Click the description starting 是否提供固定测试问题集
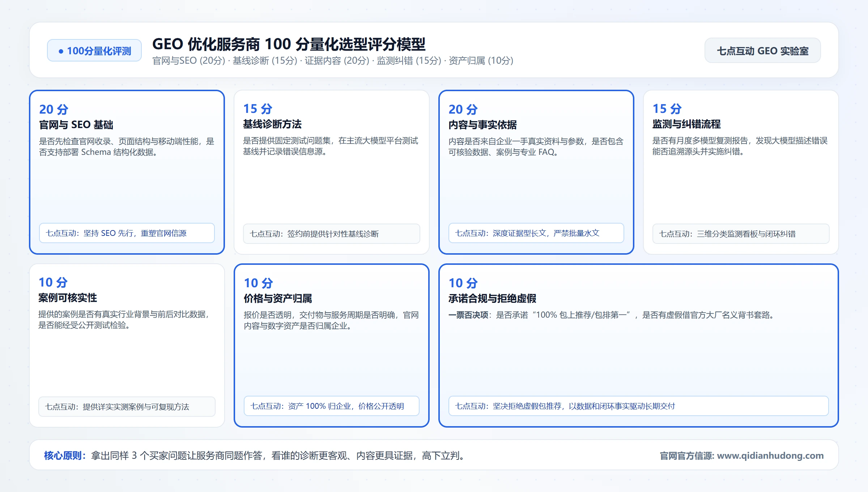 [331, 146]
